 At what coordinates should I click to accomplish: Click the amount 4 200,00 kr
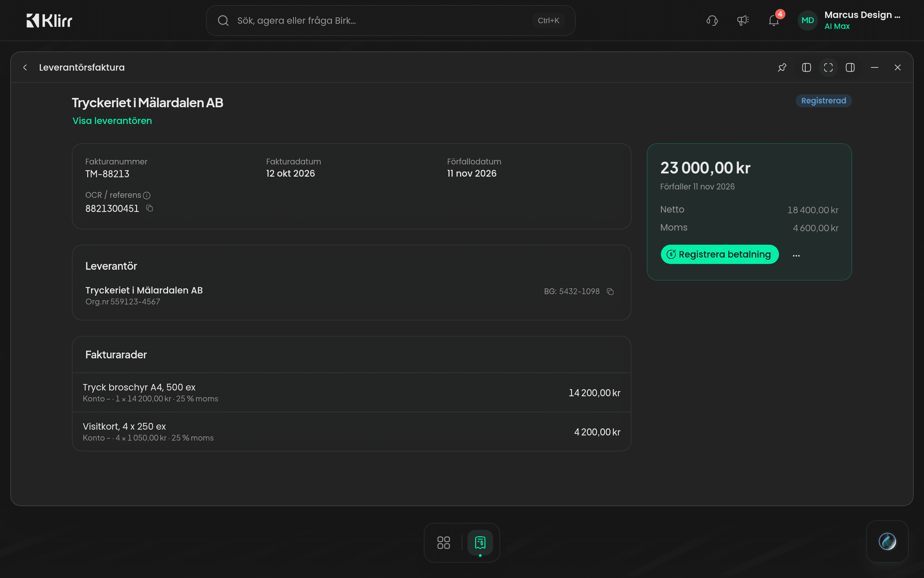[x=597, y=432]
